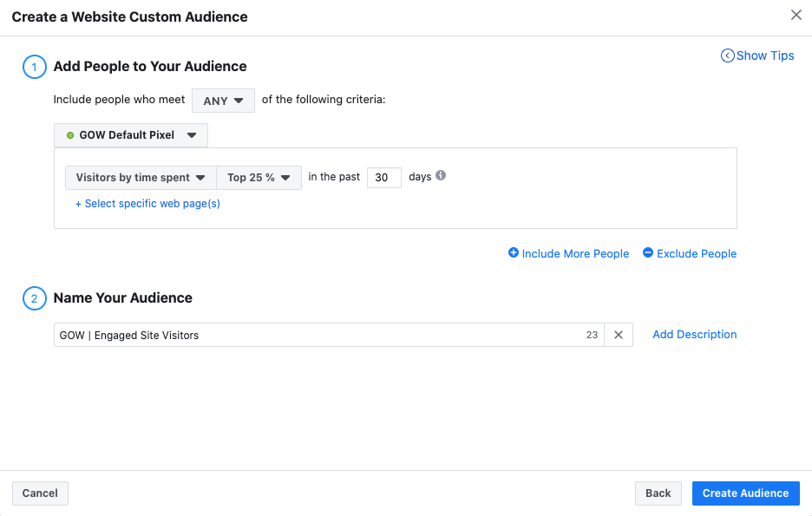Go back with the Back button

(658, 493)
